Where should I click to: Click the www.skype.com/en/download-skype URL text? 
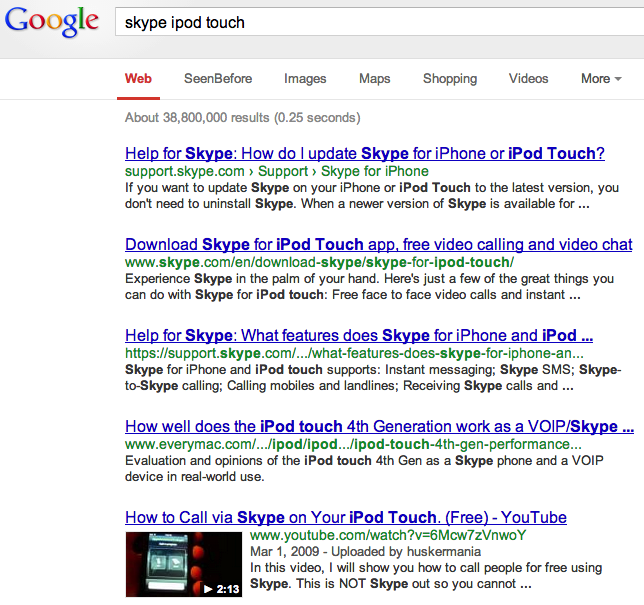point(320,262)
